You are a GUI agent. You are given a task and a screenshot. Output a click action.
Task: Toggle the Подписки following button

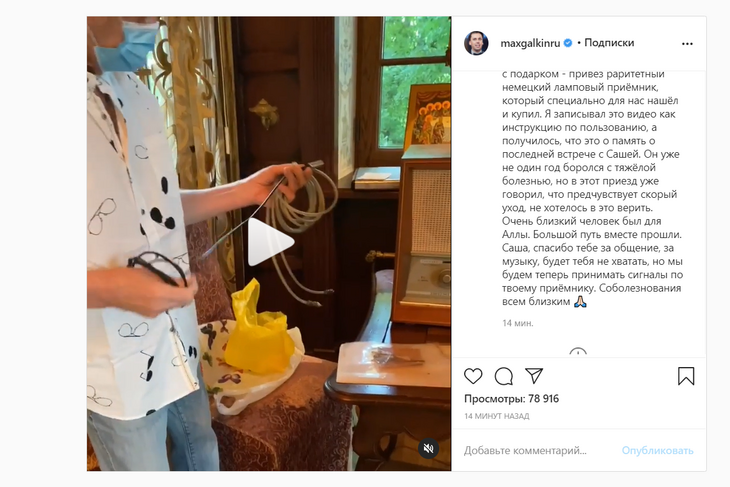(x=609, y=42)
